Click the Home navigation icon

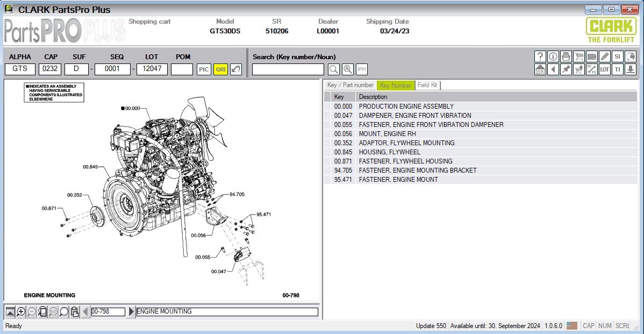(x=540, y=69)
